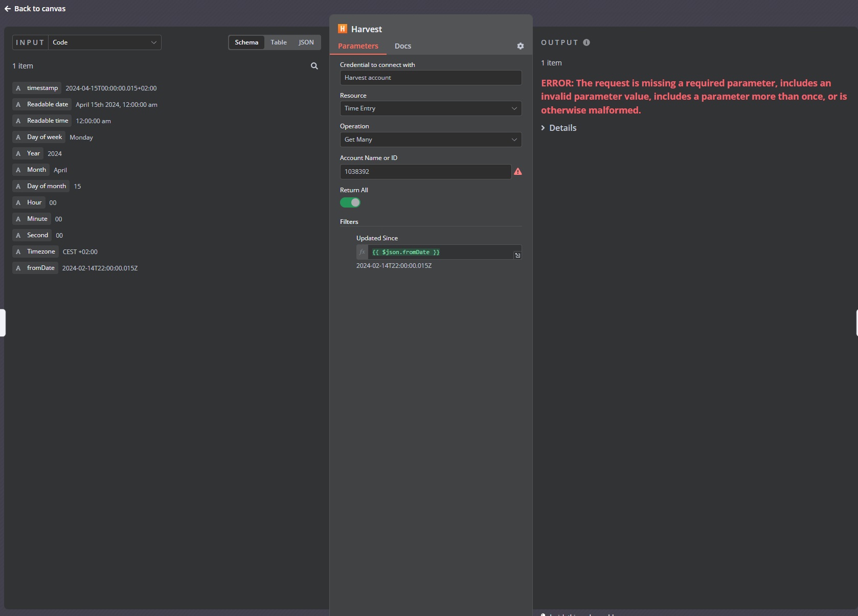Open the input node Code dropdown
Screen dimensions: 858x616
tap(104, 42)
